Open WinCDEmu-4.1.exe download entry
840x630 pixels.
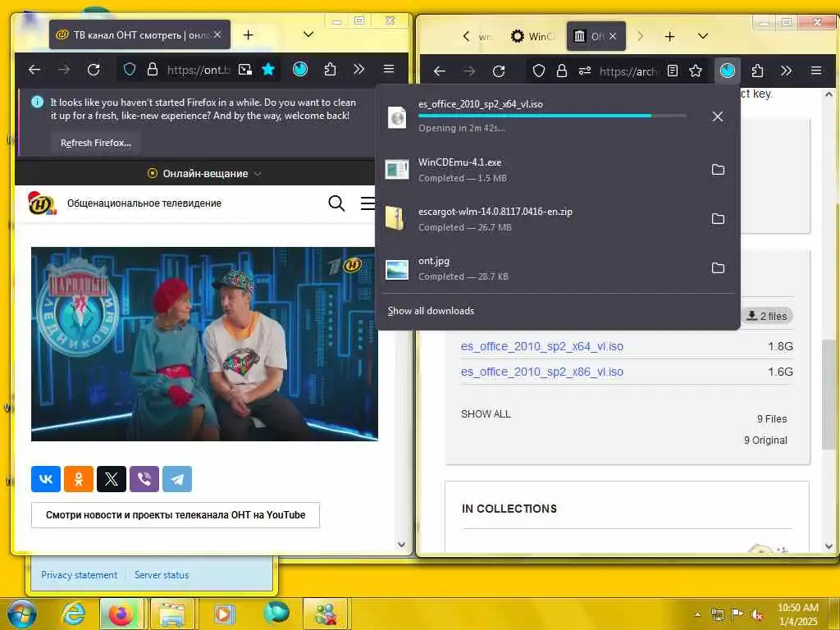(540, 170)
